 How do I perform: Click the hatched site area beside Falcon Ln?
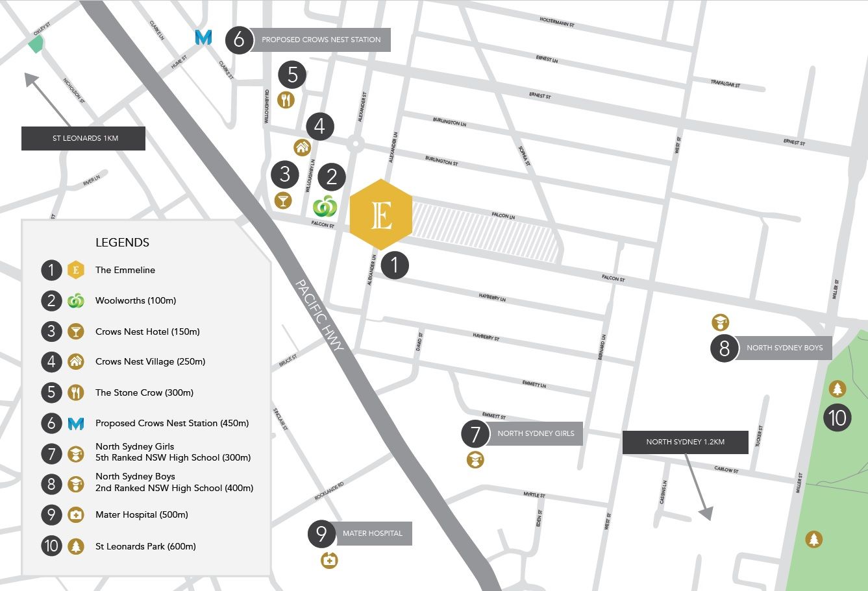point(487,230)
